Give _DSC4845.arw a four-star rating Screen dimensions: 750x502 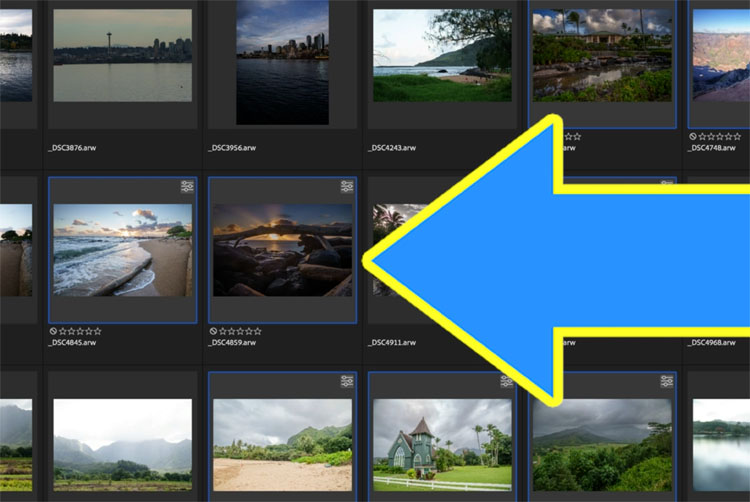[x=88, y=331]
